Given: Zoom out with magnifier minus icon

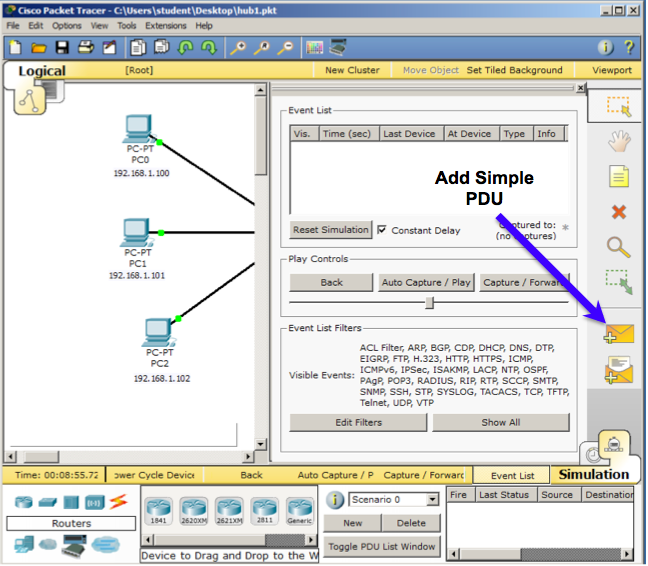Looking at the screenshot, I should [286, 48].
